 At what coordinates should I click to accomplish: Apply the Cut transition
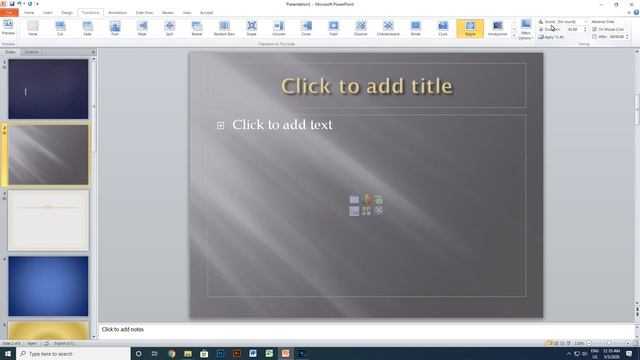coord(60,28)
